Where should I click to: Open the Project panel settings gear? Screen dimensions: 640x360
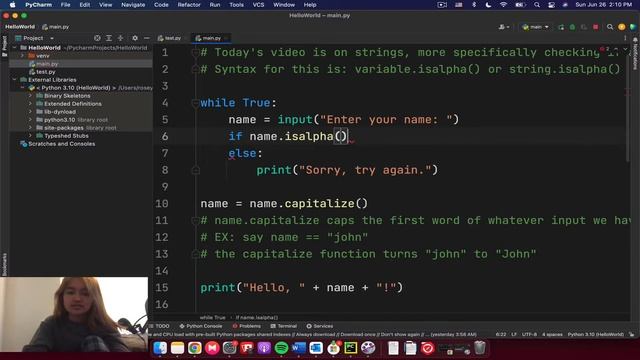(135, 38)
